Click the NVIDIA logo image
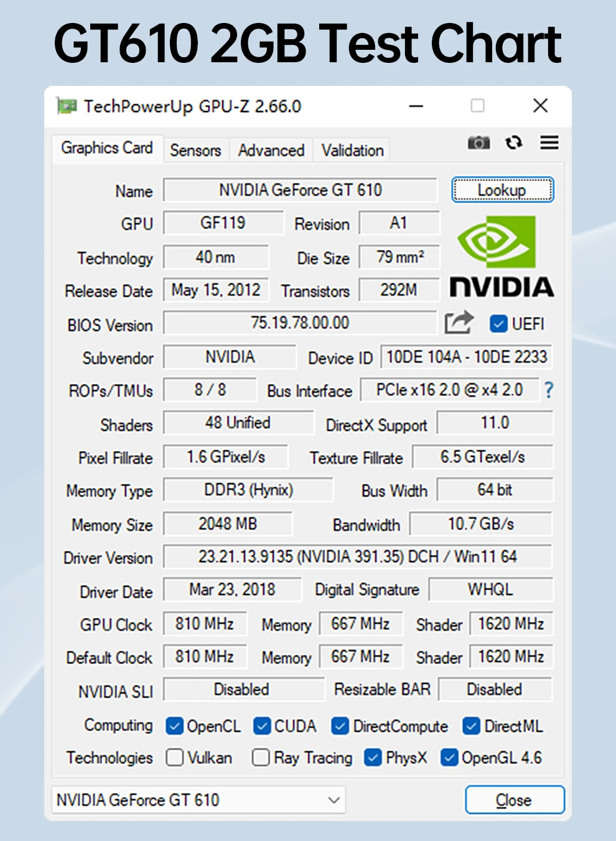This screenshot has width=616, height=841. [502, 256]
